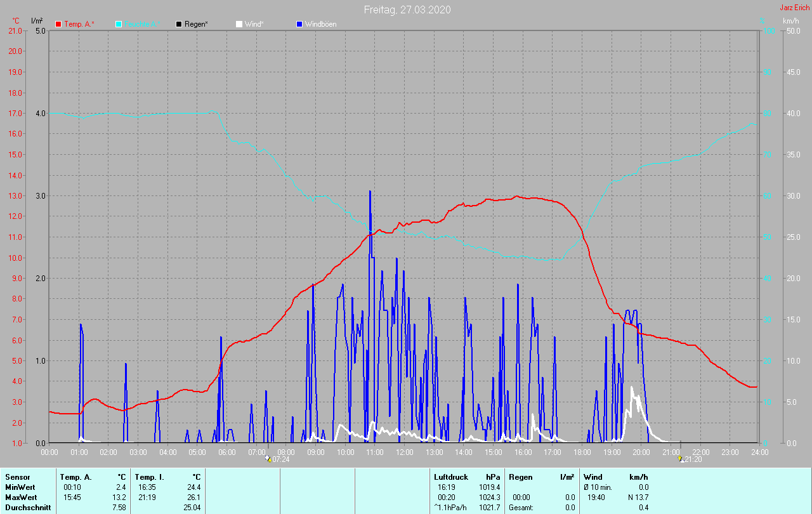Click the white Wind legend swatch
This screenshot has width=812, height=514.
(239, 24)
